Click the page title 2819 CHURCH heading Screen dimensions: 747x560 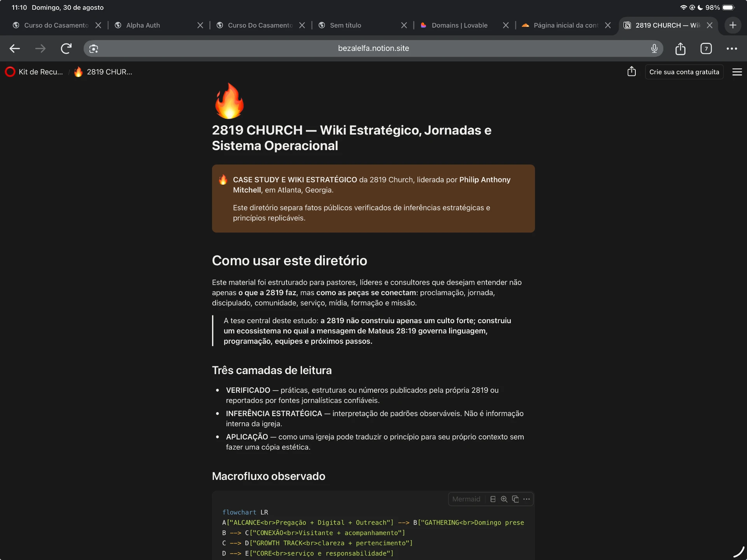[x=351, y=138]
